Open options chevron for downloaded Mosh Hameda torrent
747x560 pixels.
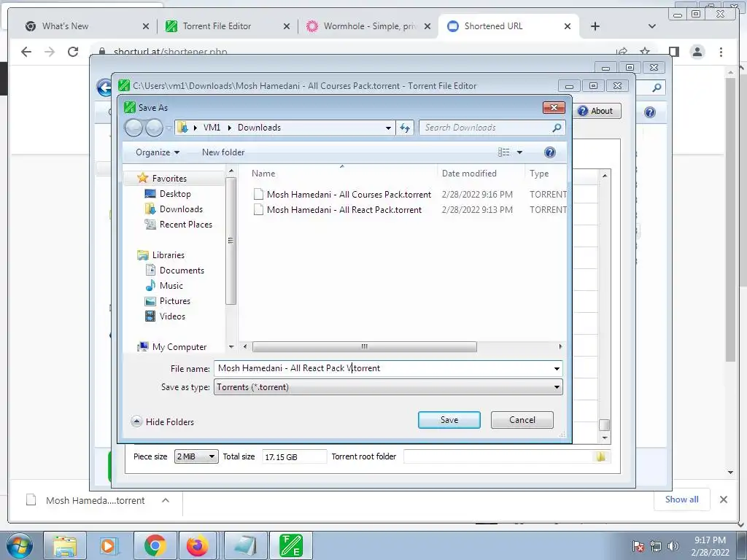(166, 500)
